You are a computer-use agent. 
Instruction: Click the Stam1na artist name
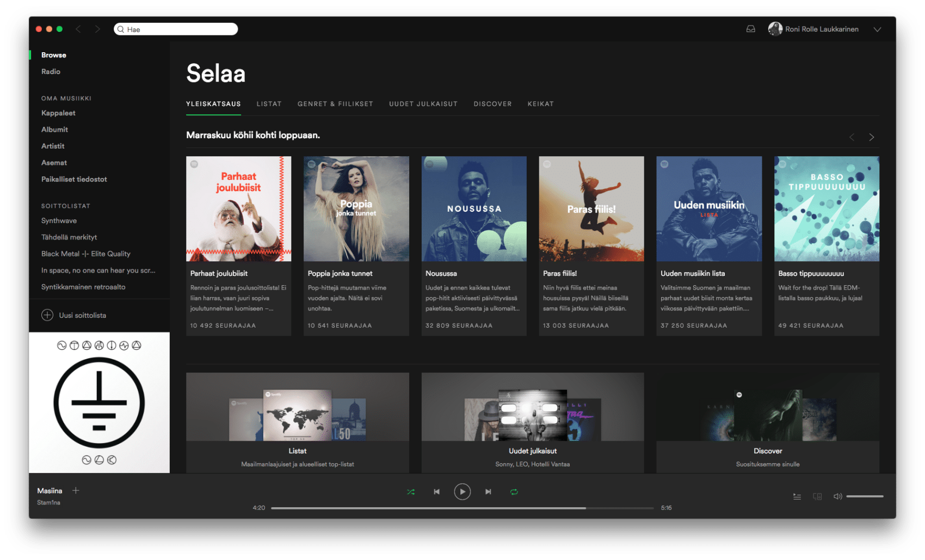[48, 503]
